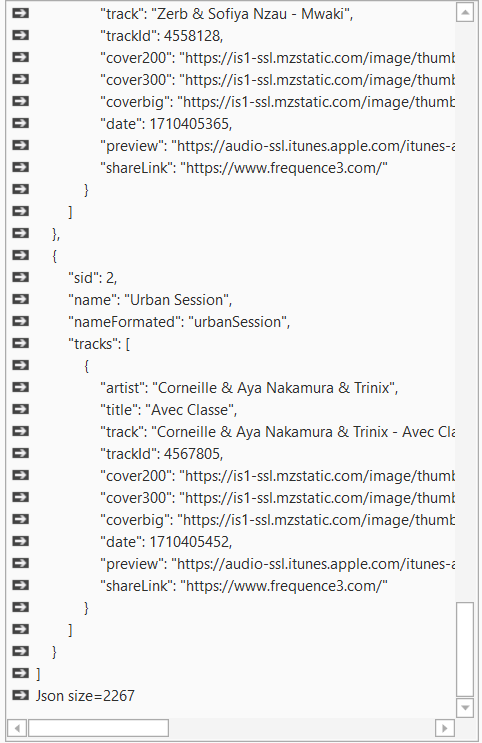The height and width of the screenshot is (743, 482).
Task: Click arrow icon beside "sid": 2 line
Action: [20, 277]
